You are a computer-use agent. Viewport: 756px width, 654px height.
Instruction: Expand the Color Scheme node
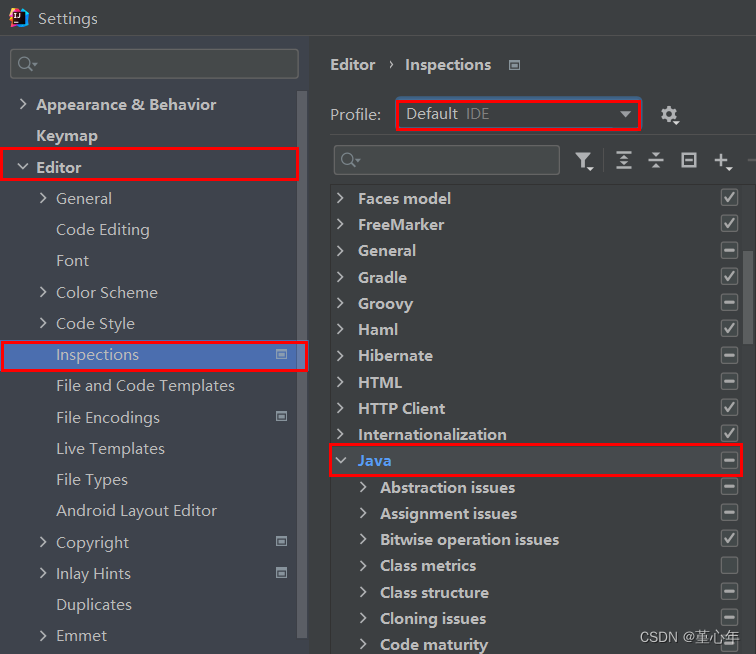43,292
